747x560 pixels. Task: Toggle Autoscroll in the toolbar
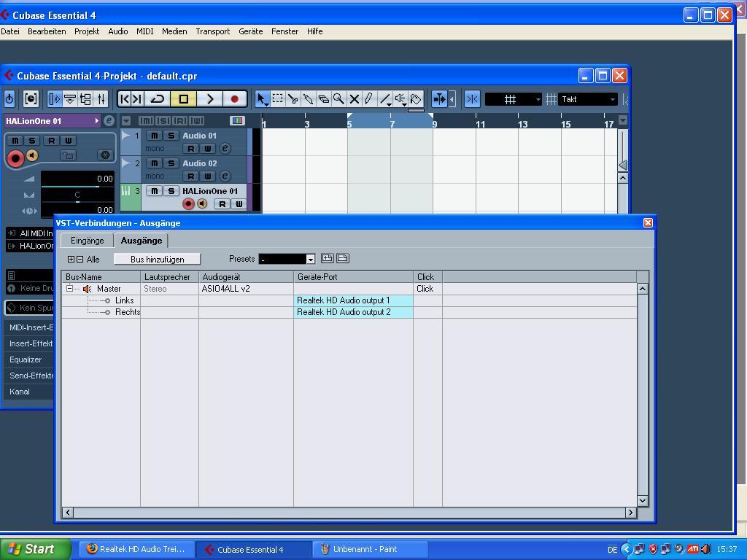(439, 99)
